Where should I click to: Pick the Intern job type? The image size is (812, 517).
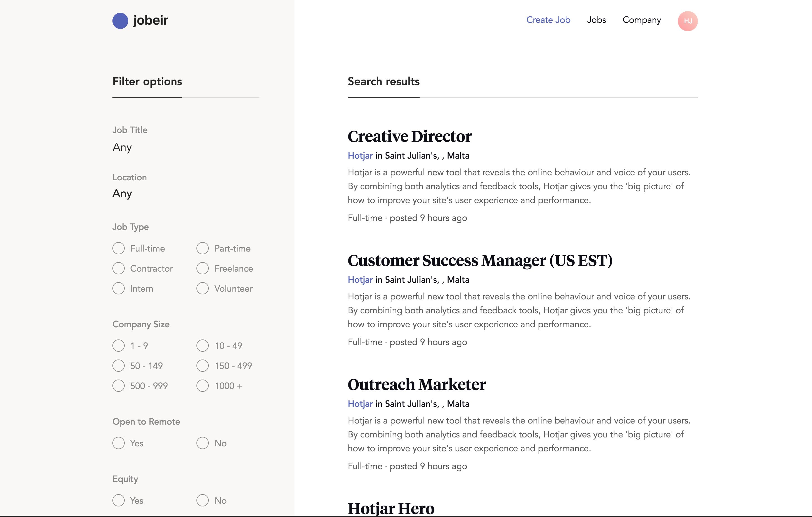[118, 288]
